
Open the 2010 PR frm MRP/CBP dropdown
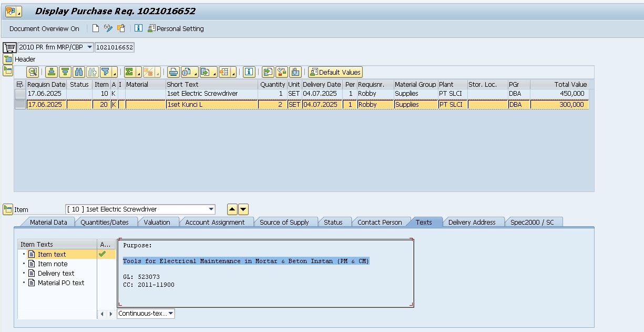click(x=89, y=47)
